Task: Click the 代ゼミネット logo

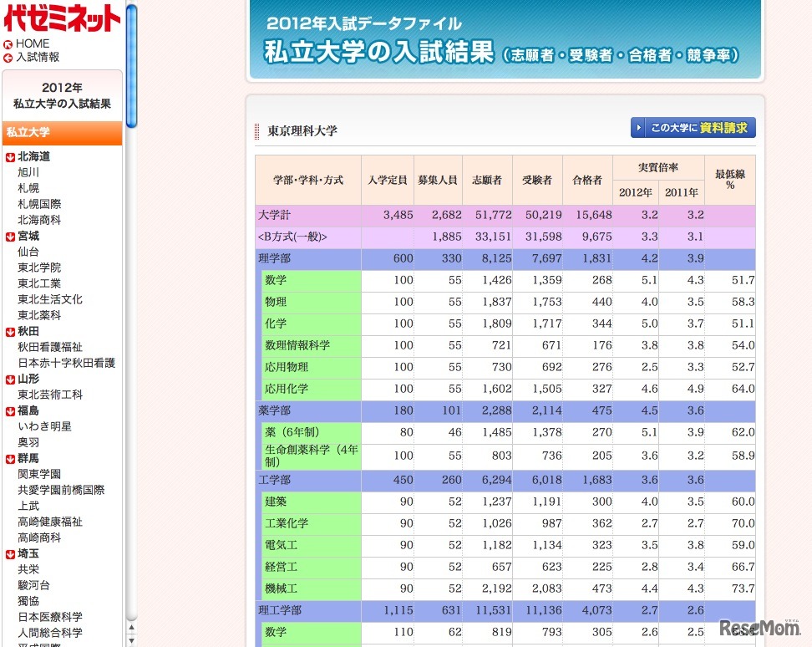Action: coord(62,18)
